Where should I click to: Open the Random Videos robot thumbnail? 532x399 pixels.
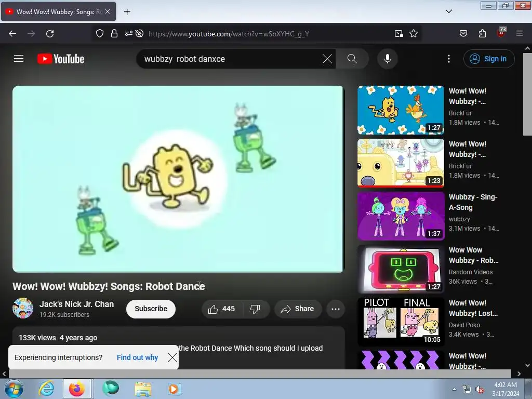tap(401, 269)
